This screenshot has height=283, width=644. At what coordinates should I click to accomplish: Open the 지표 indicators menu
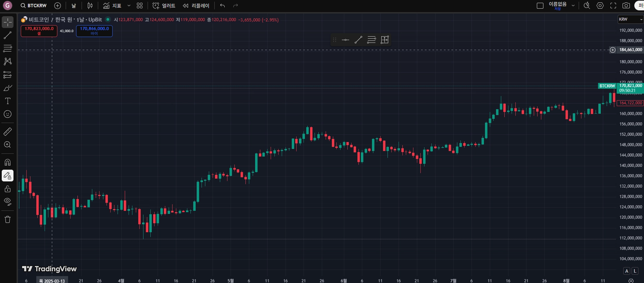point(112,6)
